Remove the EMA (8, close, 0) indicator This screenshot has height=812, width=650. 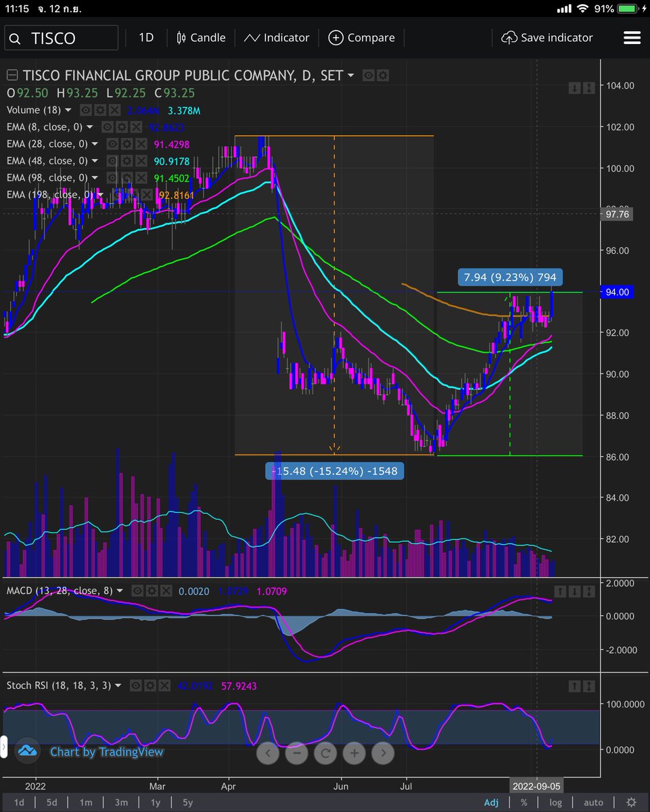coord(135,127)
